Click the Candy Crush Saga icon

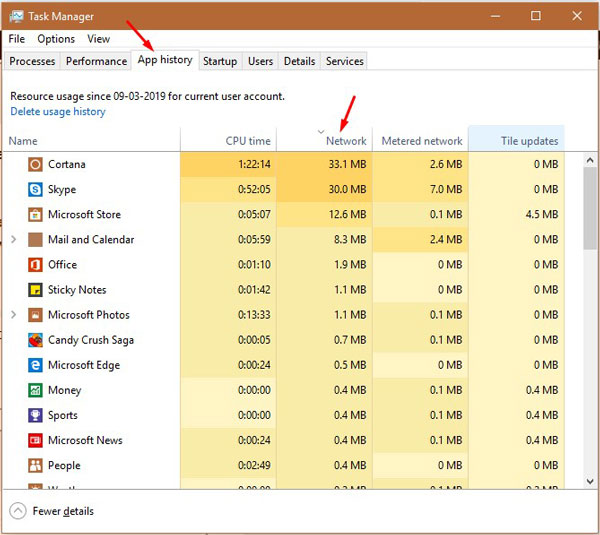[x=35, y=340]
